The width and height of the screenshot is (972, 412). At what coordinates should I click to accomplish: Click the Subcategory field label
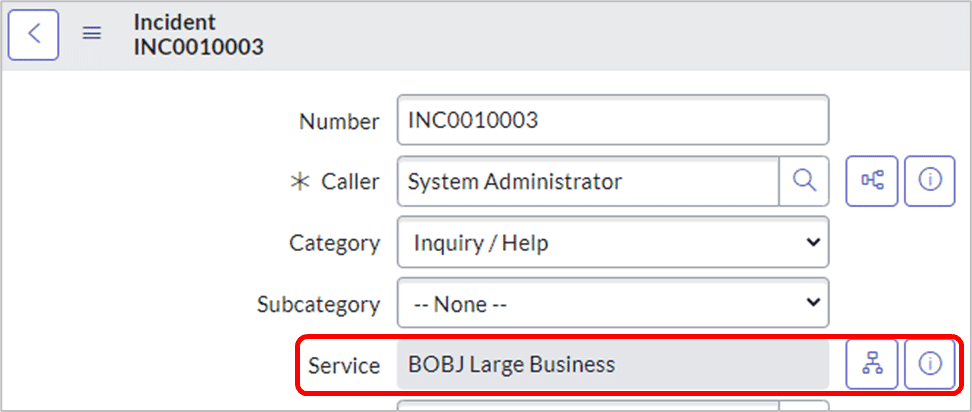point(319,304)
